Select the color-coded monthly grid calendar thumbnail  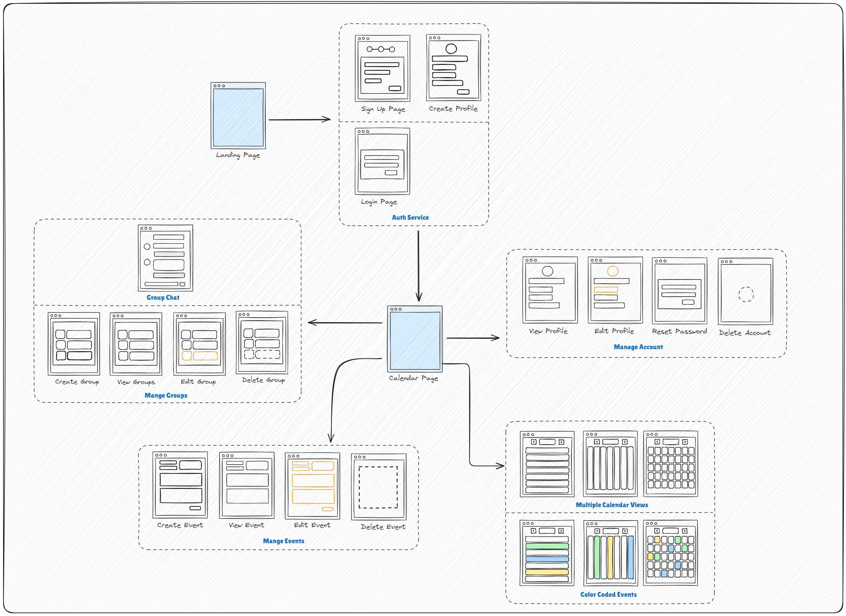[x=671, y=553]
